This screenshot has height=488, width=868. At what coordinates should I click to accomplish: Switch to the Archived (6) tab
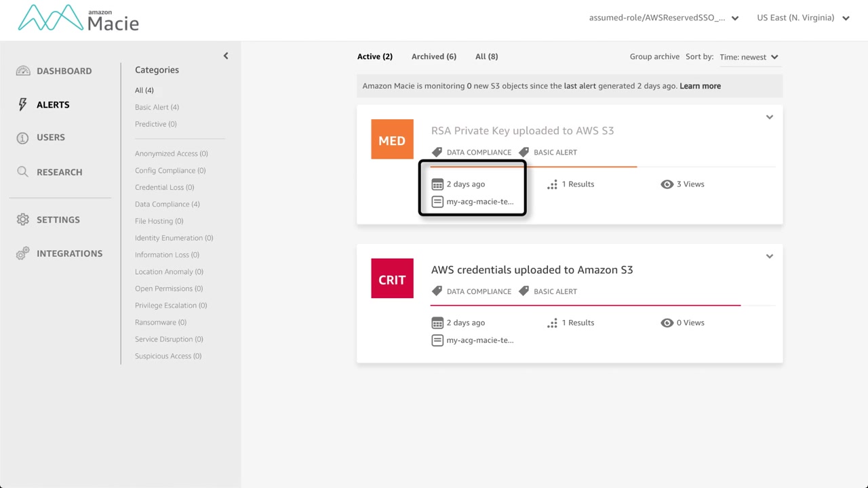(433, 57)
